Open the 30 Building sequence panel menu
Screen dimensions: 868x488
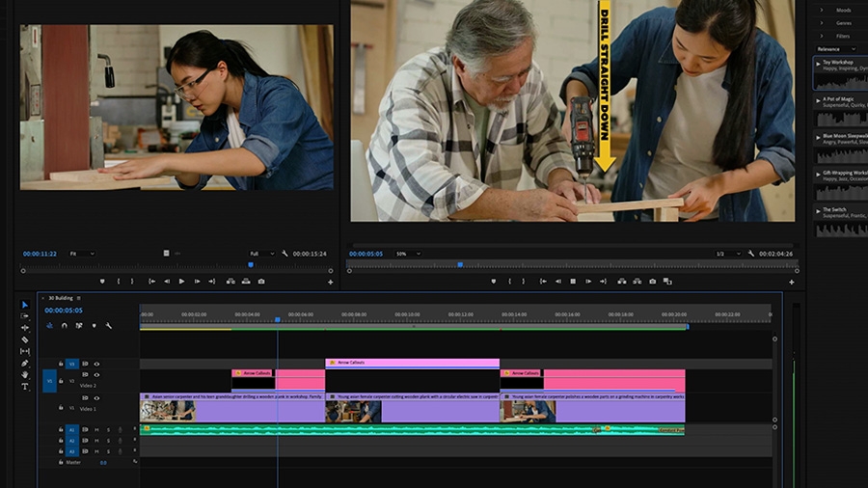pos(79,298)
